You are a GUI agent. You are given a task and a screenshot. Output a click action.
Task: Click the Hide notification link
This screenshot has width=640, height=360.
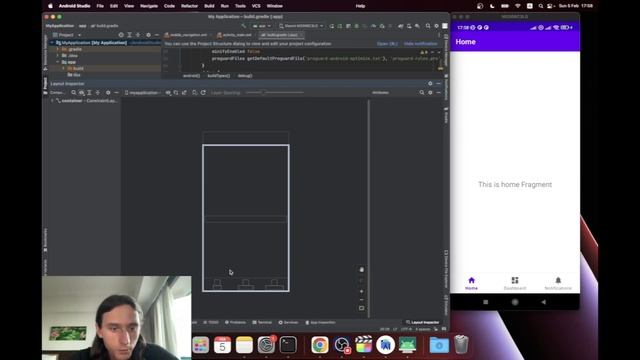[x=420, y=44]
